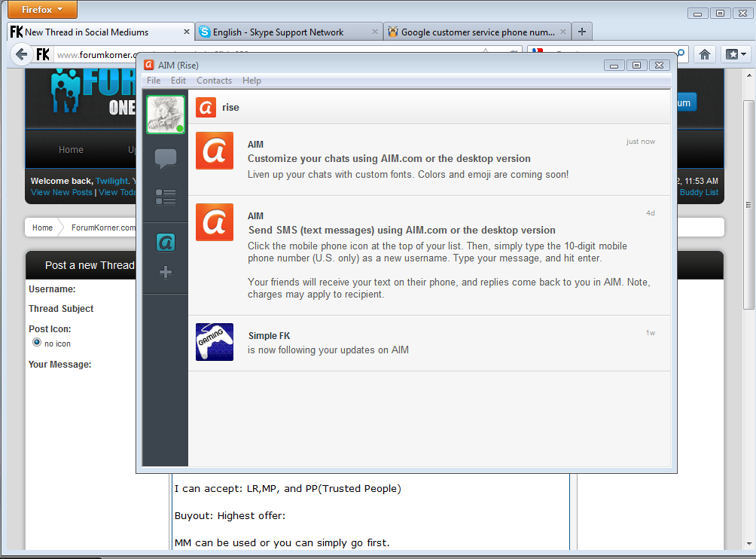The height and width of the screenshot is (559, 756).
Task: Open the Firefox bookmarks dropdown button
Action: pyautogui.click(x=736, y=54)
